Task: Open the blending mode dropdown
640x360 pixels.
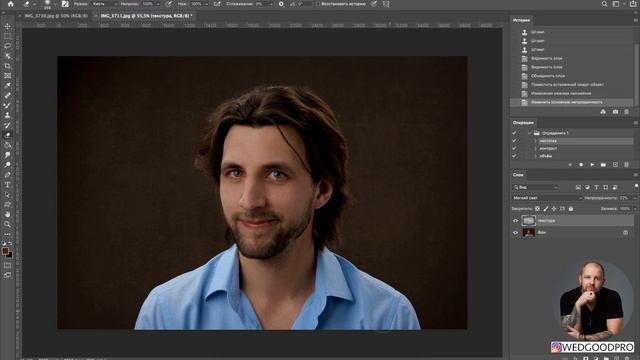Action: pos(547,198)
